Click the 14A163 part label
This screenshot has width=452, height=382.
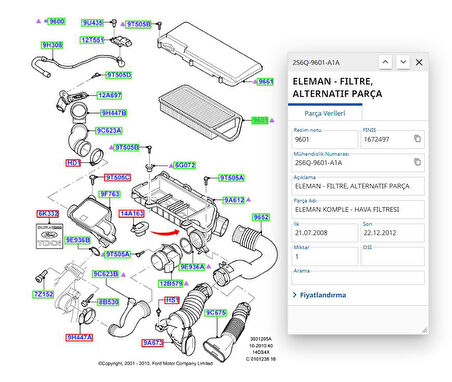(x=132, y=214)
